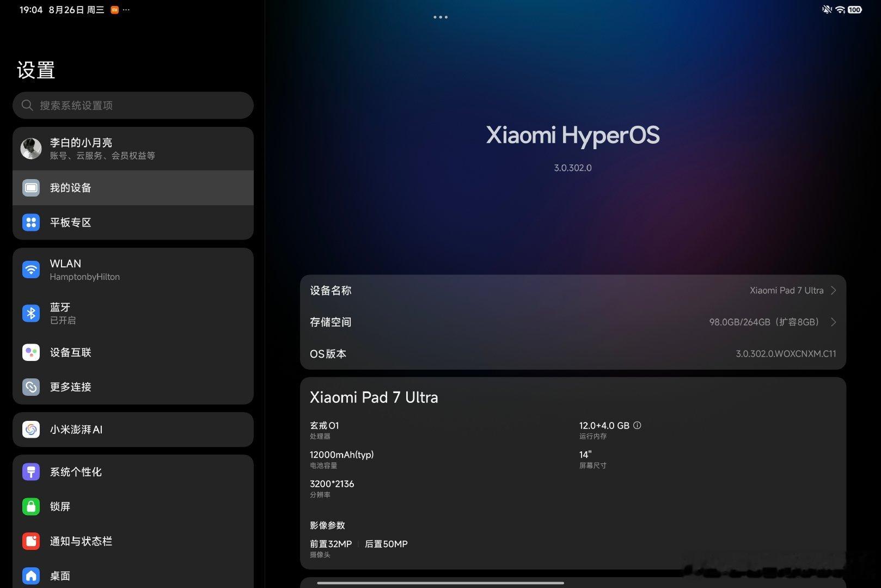Tap the 设置 page title
The height and width of the screenshot is (588, 881).
(36, 70)
